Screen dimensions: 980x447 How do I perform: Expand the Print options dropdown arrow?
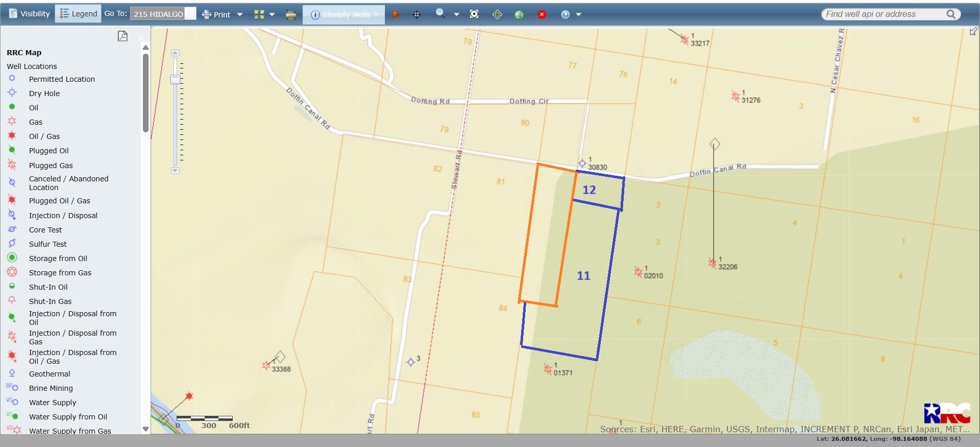pos(240,14)
